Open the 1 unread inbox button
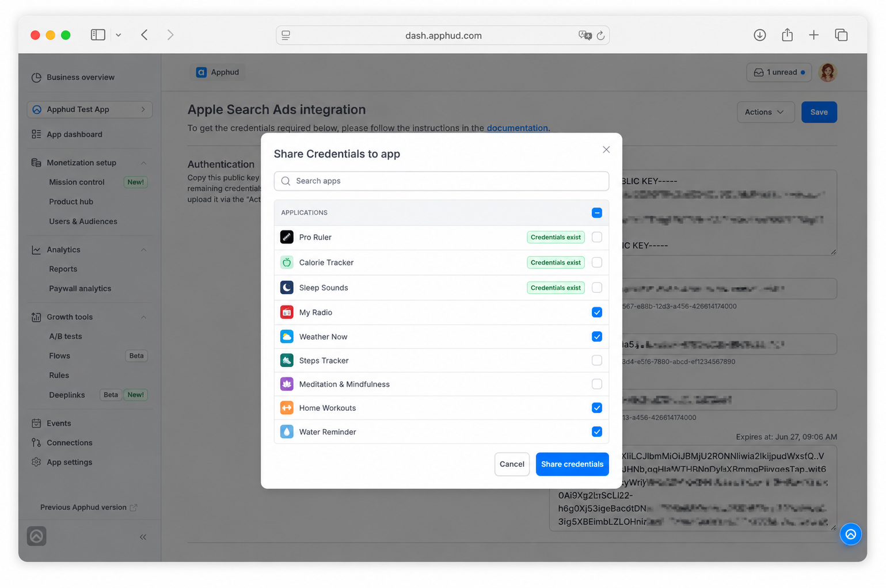The height and width of the screenshot is (588, 886). tap(779, 72)
